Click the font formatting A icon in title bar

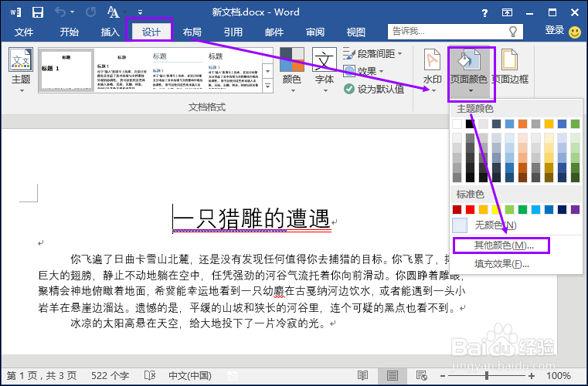(113, 12)
